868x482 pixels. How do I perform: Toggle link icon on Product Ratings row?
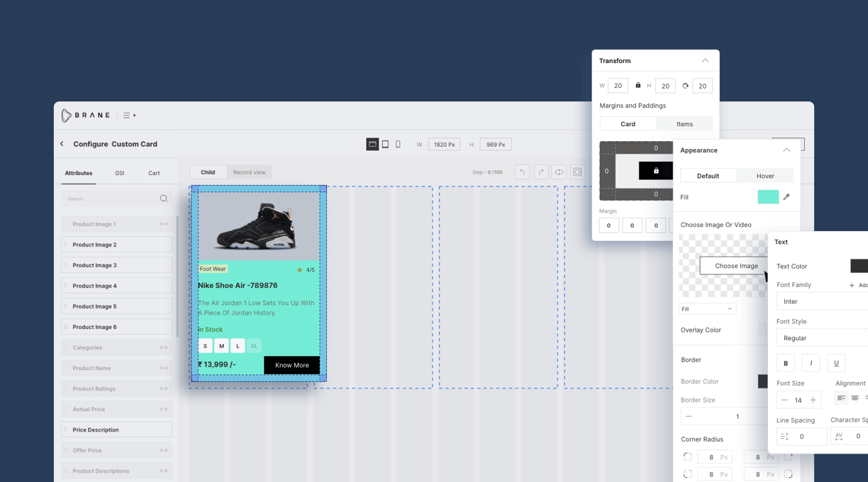coord(164,388)
